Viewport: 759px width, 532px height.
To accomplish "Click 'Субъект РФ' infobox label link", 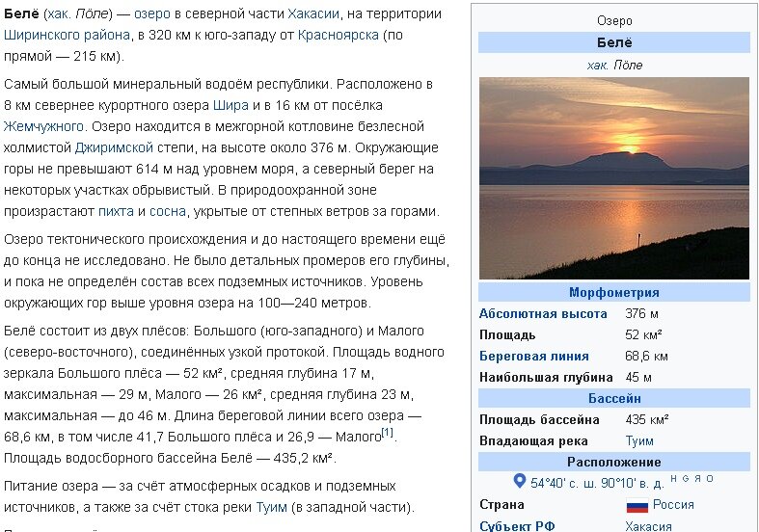I will click(x=517, y=526).
